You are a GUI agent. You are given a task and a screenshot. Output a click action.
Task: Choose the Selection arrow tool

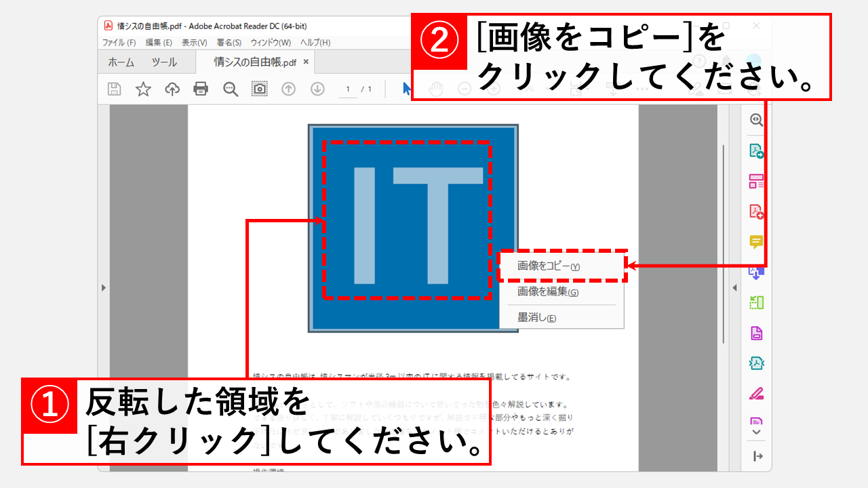(x=406, y=89)
